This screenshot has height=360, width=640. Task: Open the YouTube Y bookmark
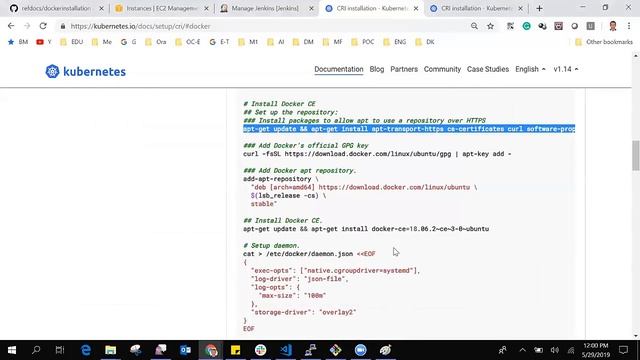click(44, 42)
